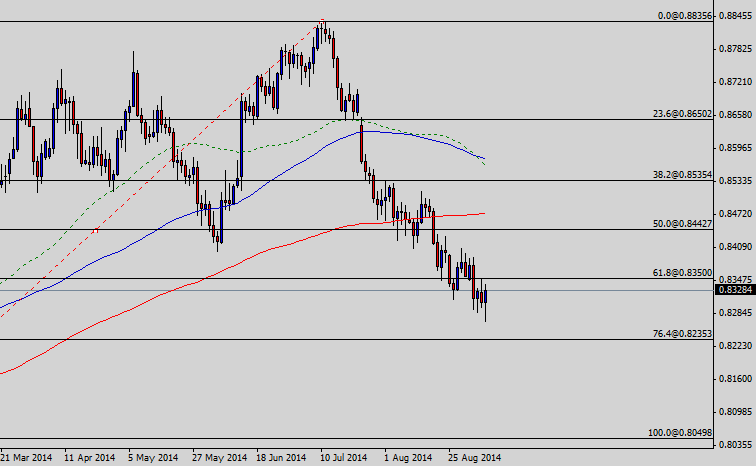756x466 pixels.
Task: Click the 0.81600 price axis label
Action: (x=735, y=379)
